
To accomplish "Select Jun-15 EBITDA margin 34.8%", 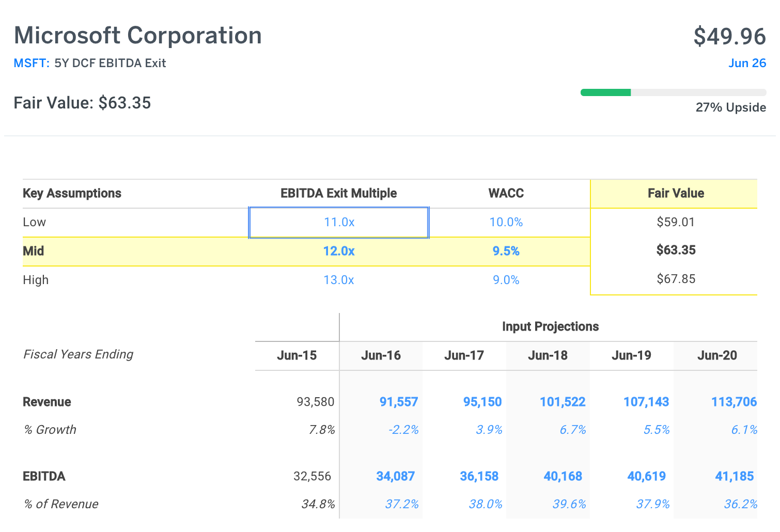I will (x=318, y=505).
